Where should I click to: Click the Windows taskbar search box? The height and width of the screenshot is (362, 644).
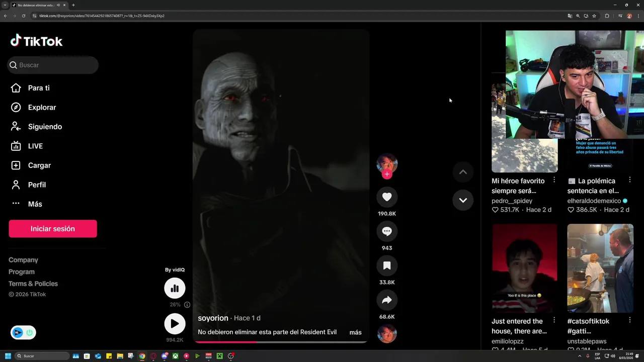42,356
